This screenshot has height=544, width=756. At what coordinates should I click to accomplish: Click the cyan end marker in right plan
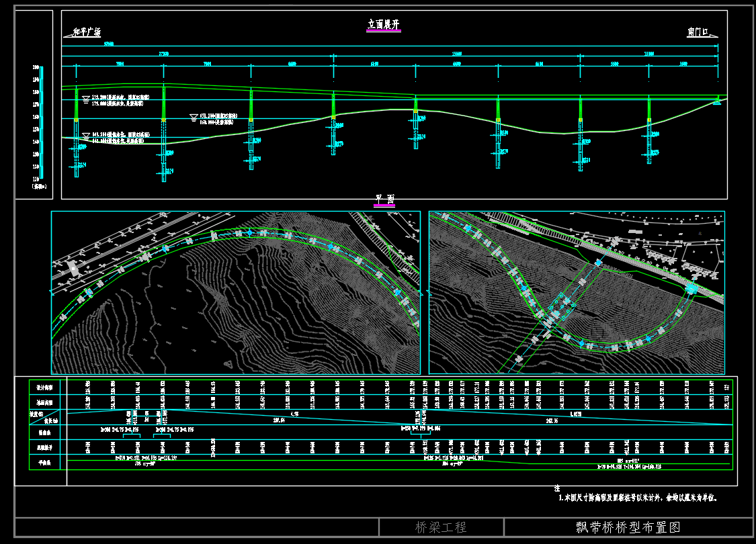[691, 288]
